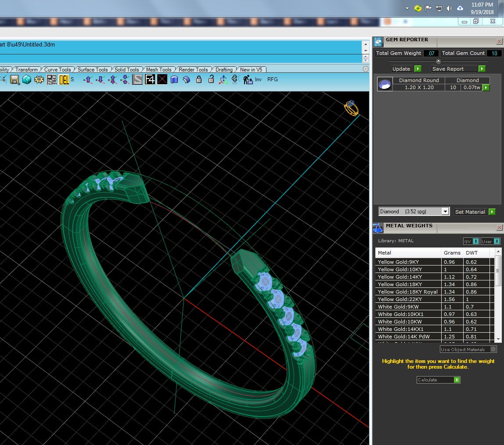Open the Curve Tools tab
Viewport: 504px width, 445px height.
point(57,70)
